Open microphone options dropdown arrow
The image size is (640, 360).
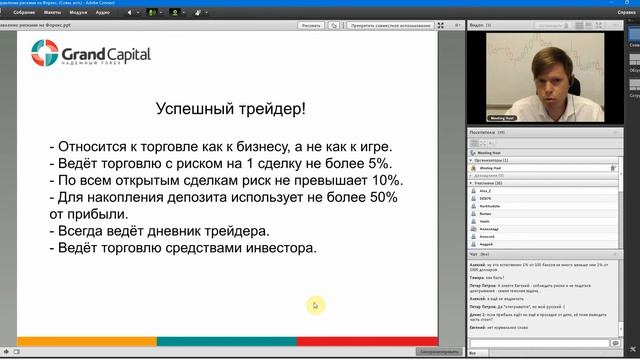pos(161,13)
